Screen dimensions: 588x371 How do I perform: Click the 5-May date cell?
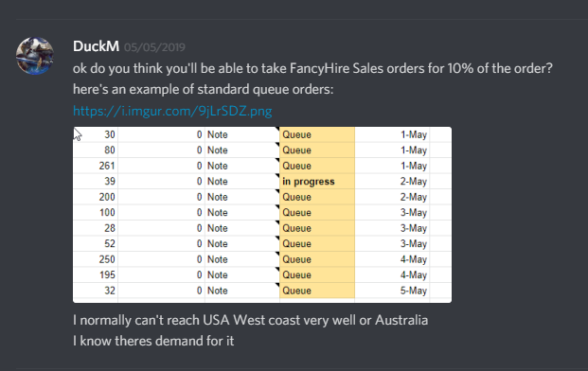coord(413,291)
